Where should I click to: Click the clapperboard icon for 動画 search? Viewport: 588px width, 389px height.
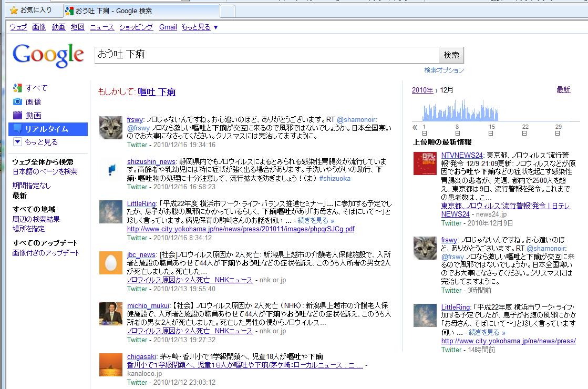[18, 115]
